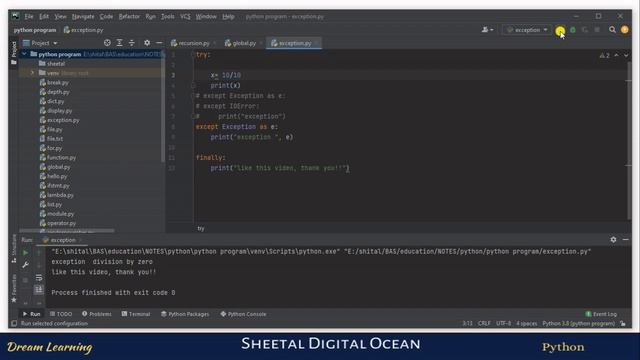Toggle scroll to end in Run console

(x=39, y=290)
